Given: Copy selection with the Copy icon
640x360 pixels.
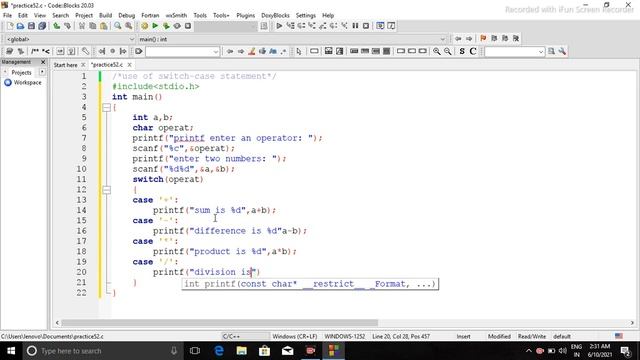Looking at the screenshot, I should tap(93, 26).
